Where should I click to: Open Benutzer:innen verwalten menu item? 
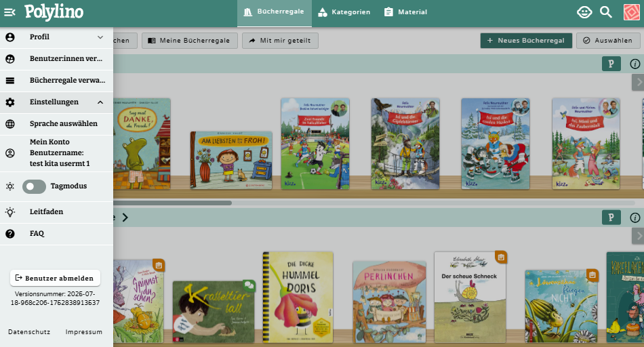[x=56, y=59]
